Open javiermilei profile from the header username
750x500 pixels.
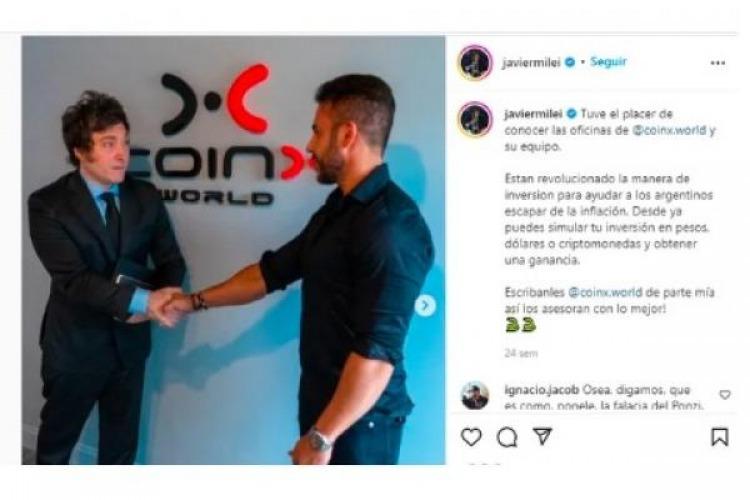pyautogui.click(x=531, y=63)
